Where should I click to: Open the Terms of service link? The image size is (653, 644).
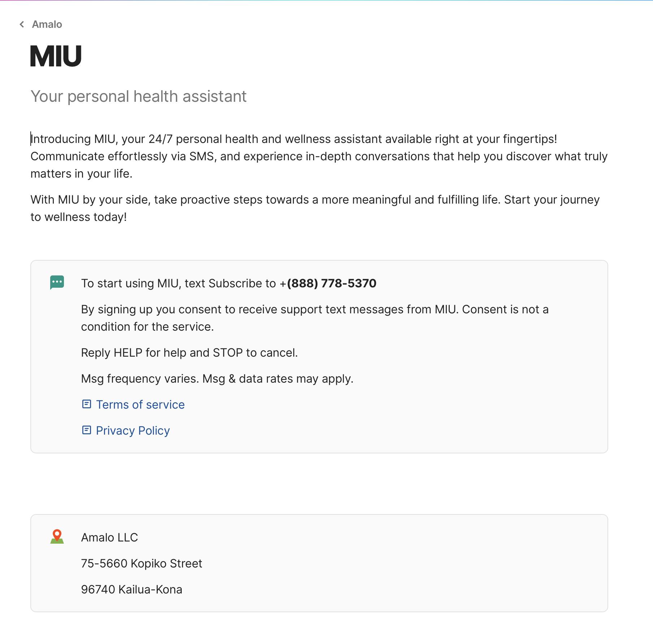140,405
